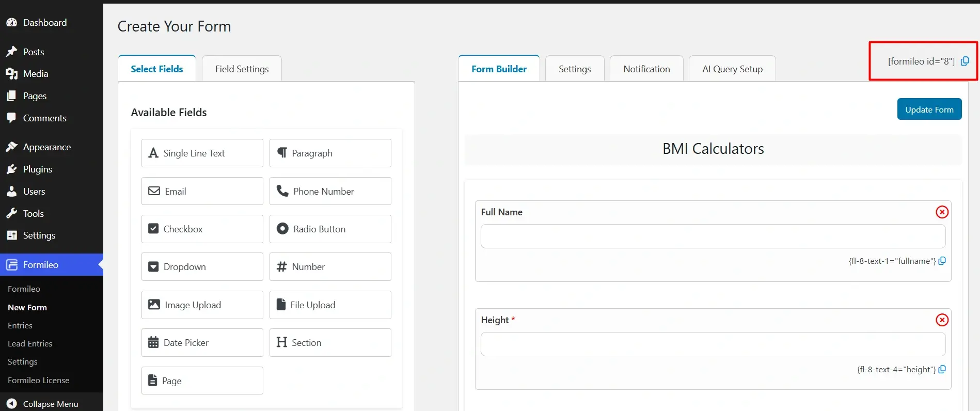Delete the Height field from form

click(942, 320)
